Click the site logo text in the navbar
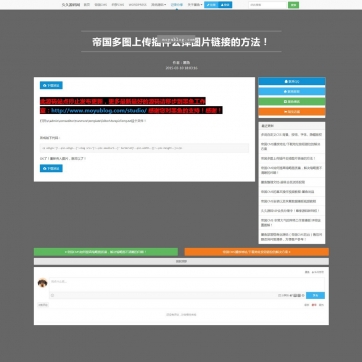The height and width of the screenshot is (362, 362). coord(71,5)
